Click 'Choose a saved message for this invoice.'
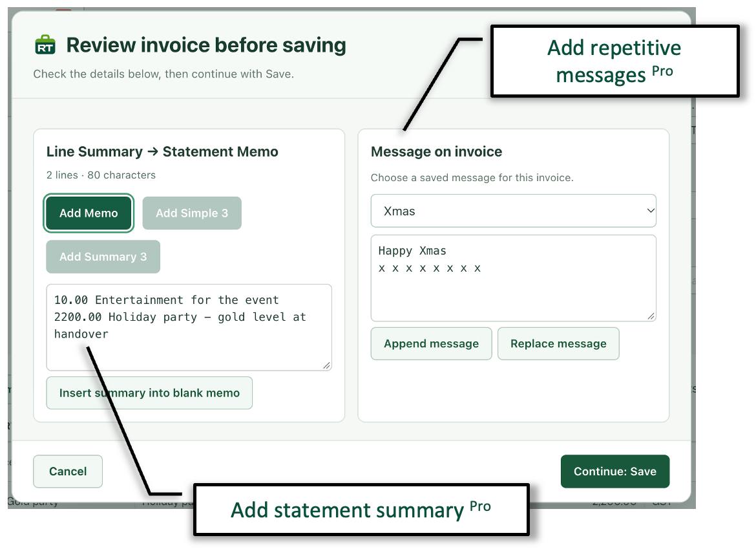This screenshot has height=551, width=756. coord(472,178)
